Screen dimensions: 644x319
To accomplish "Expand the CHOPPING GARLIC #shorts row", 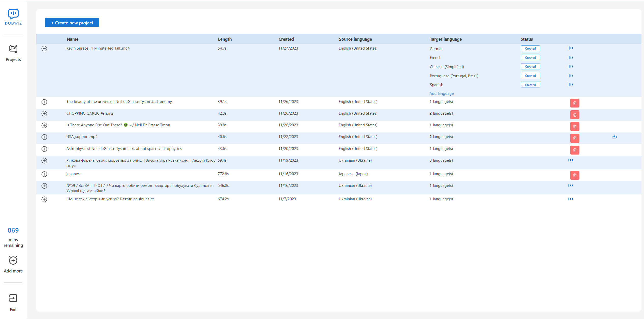I will pyautogui.click(x=44, y=114).
